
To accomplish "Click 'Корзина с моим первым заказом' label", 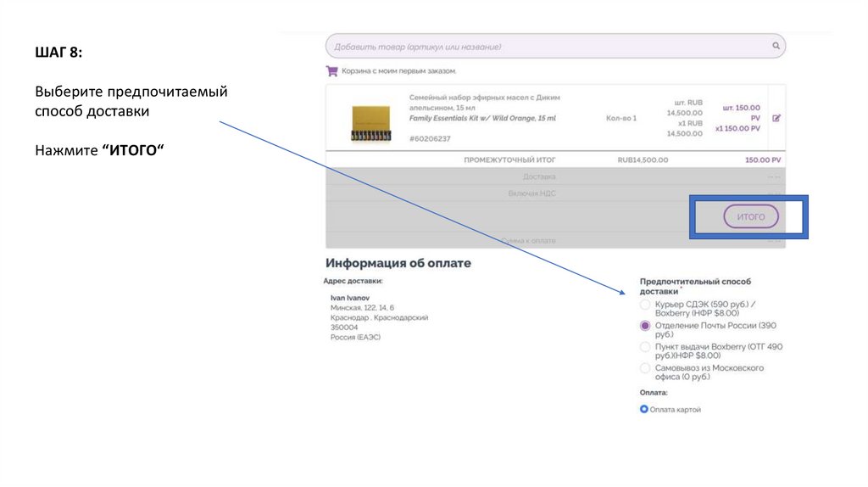I will pyautogui.click(x=398, y=71).
